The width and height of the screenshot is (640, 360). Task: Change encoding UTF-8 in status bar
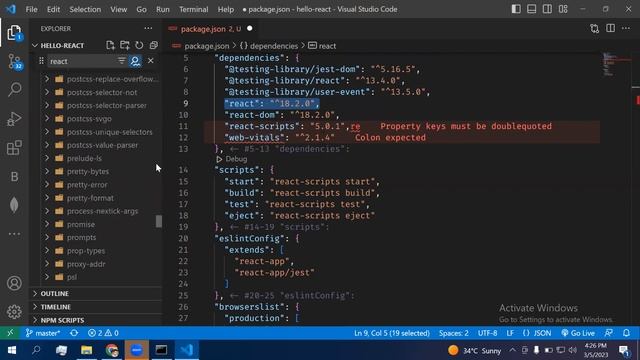click(x=487, y=333)
